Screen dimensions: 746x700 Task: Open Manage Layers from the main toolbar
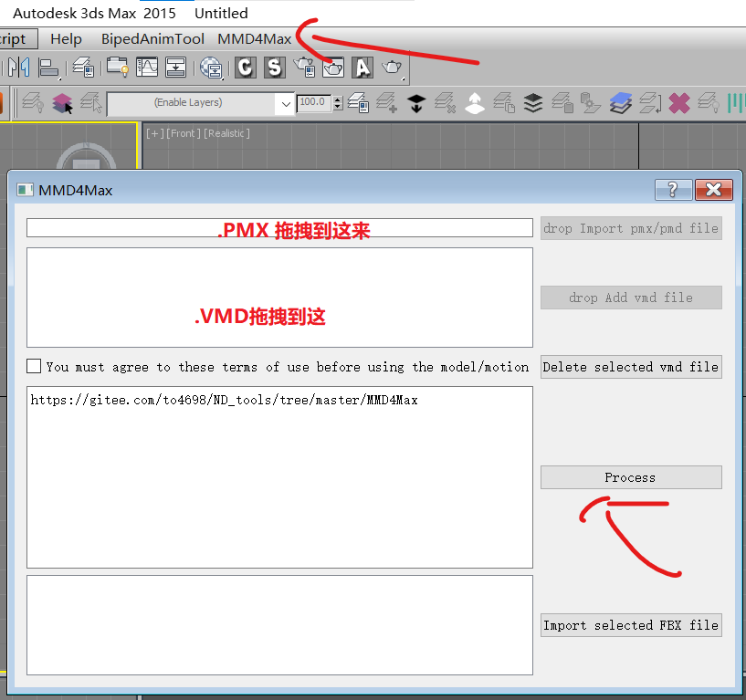(83, 67)
